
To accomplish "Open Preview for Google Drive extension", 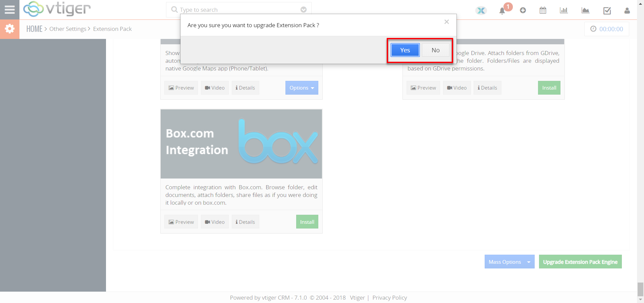I will (x=423, y=88).
